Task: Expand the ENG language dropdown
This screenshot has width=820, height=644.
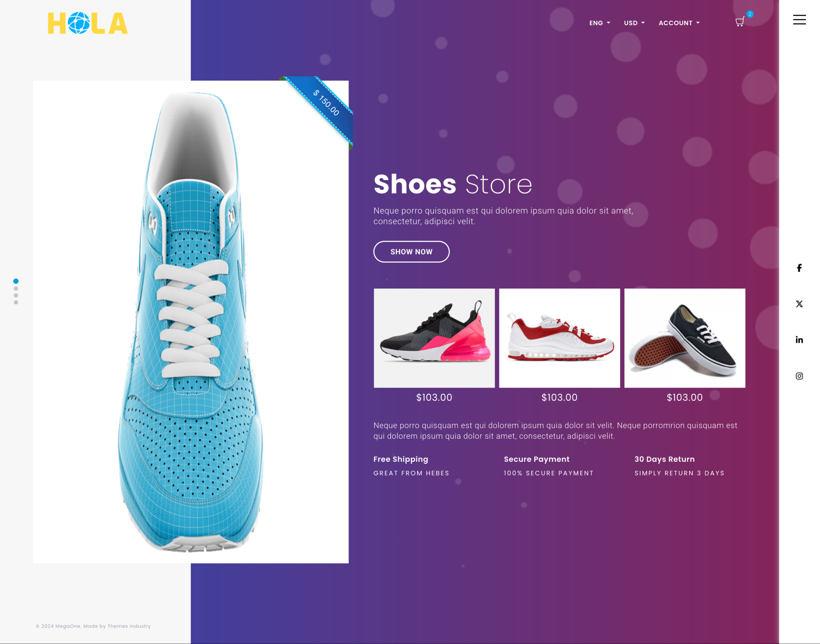Action: point(600,23)
